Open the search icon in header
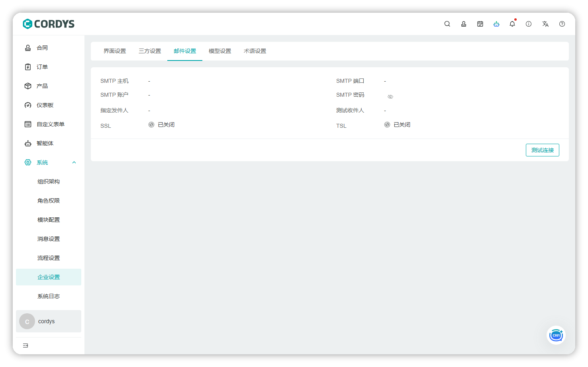This screenshot has width=588, height=367. [447, 24]
